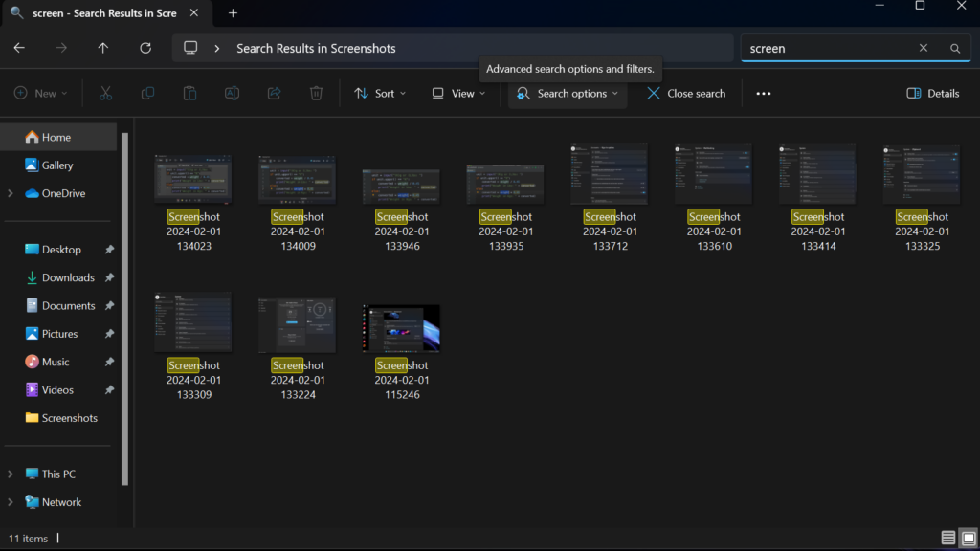
Task: Clear the search box with the X icon
Action: [x=923, y=47]
